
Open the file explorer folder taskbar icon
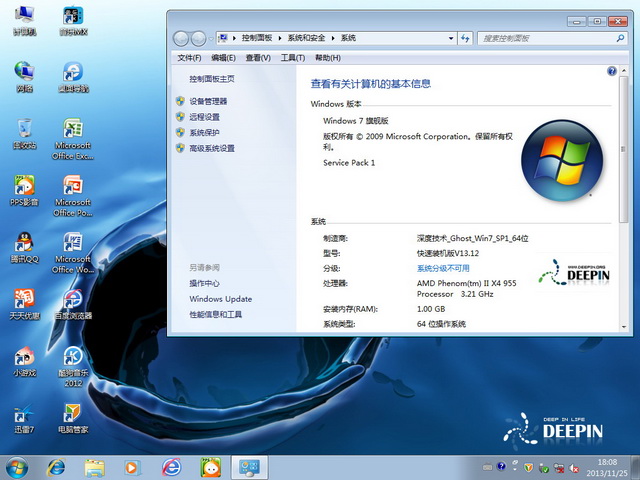tap(94, 468)
